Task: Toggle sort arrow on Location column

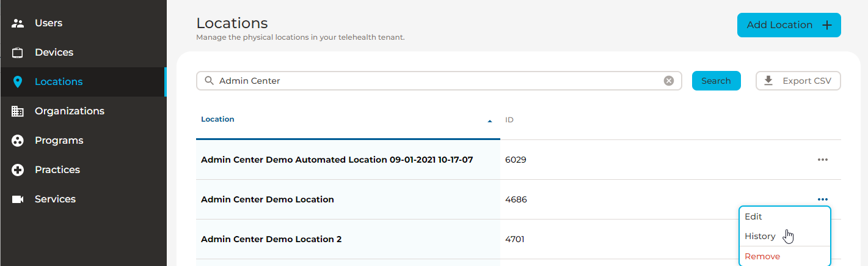Action: pyautogui.click(x=490, y=121)
